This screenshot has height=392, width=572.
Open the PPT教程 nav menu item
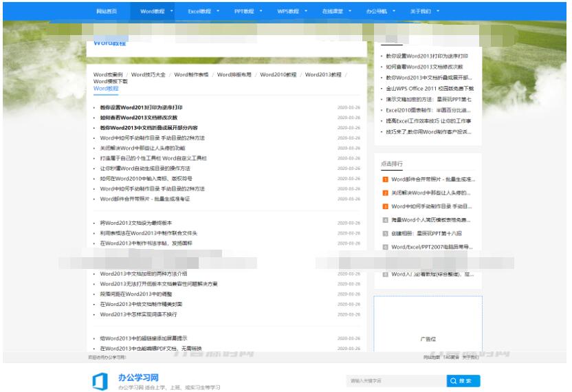[x=244, y=11]
